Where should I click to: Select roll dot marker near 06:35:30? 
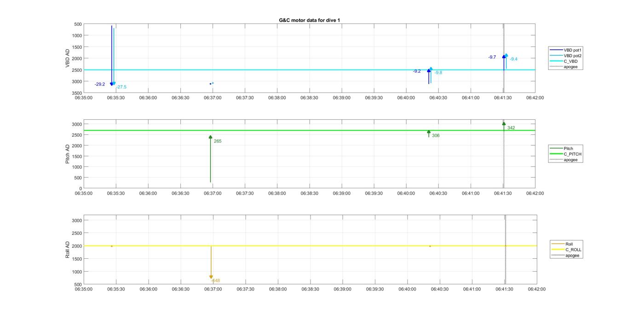click(112, 246)
